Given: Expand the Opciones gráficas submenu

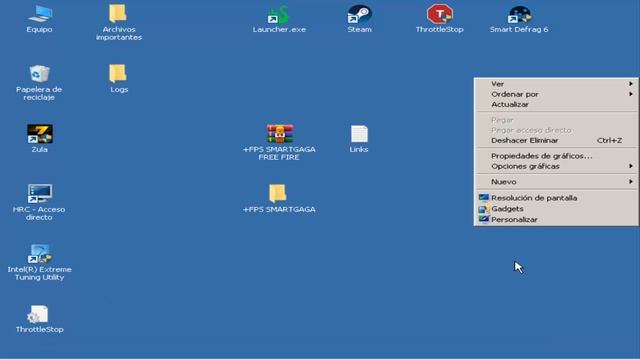Looking at the screenshot, I should pyautogui.click(x=556, y=166).
